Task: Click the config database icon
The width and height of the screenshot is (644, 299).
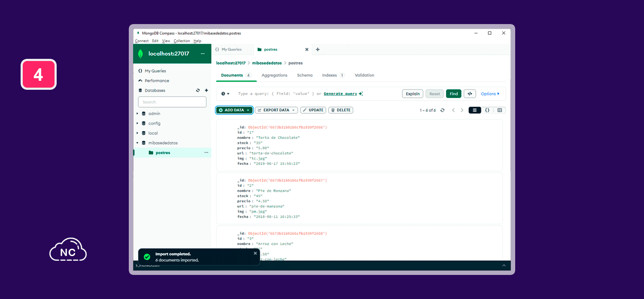Action: [144, 124]
